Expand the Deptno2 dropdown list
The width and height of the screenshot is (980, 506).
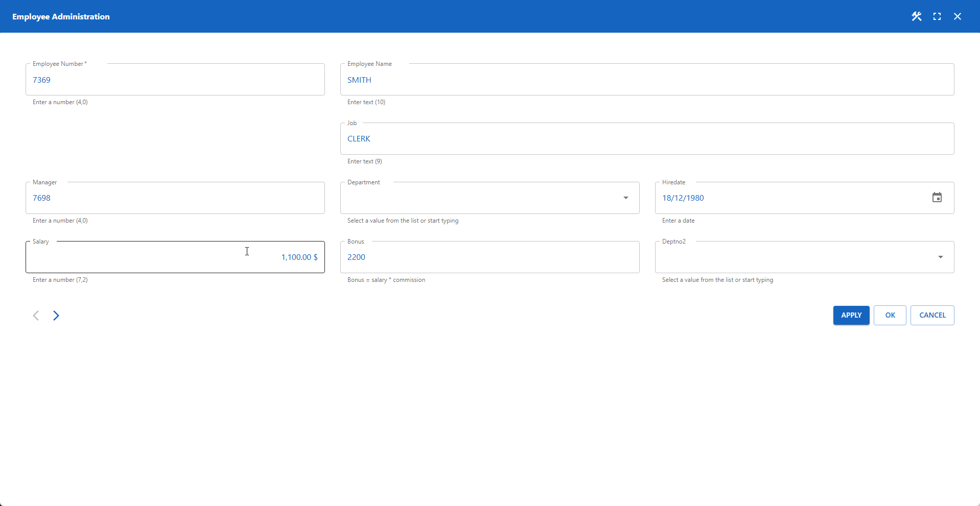tap(941, 257)
